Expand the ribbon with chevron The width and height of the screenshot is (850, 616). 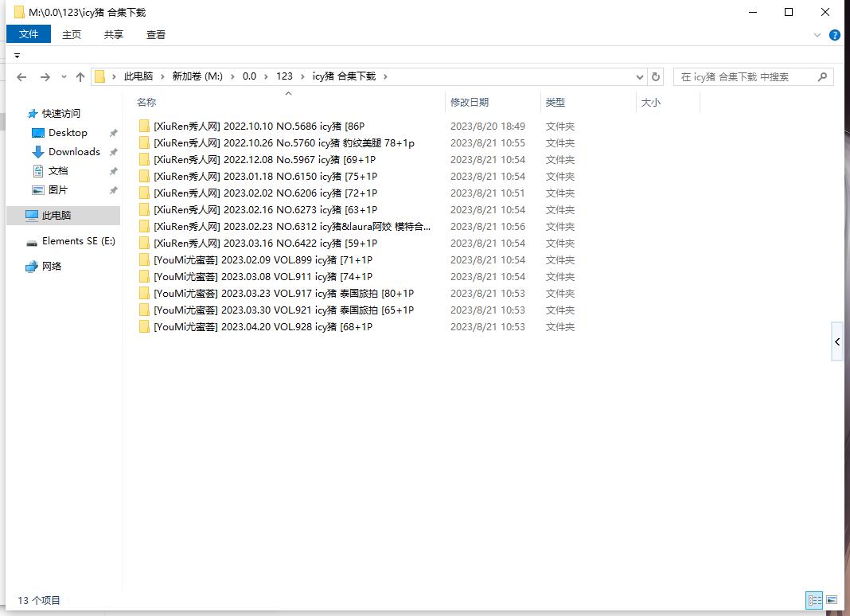coord(817,35)
